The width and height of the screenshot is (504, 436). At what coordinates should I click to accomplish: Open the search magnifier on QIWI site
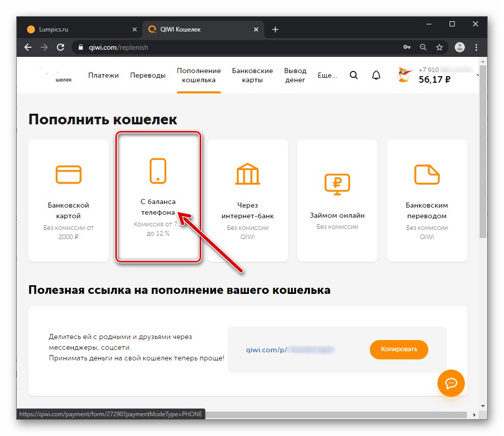tap(354, 75)
